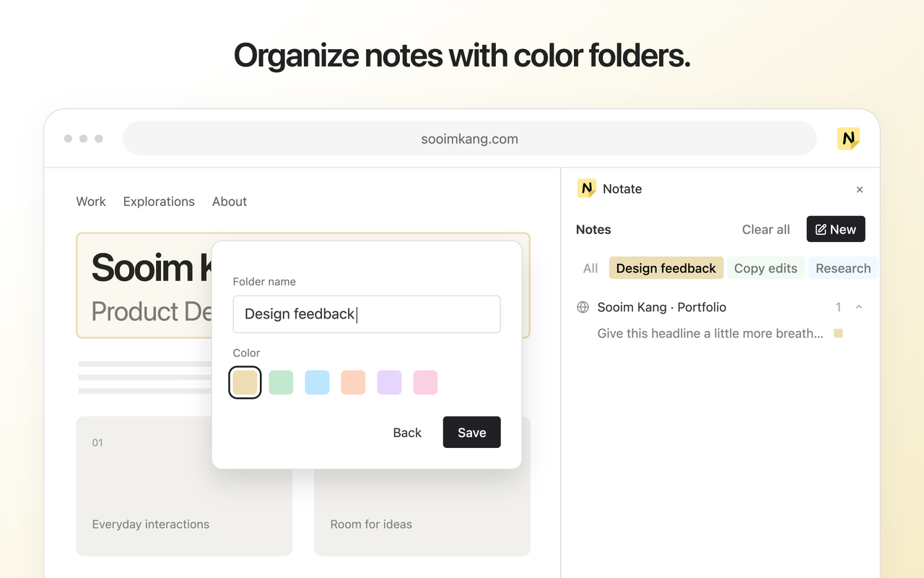Create a new note with the New button
924x578 pixels.
pos(836,229)
